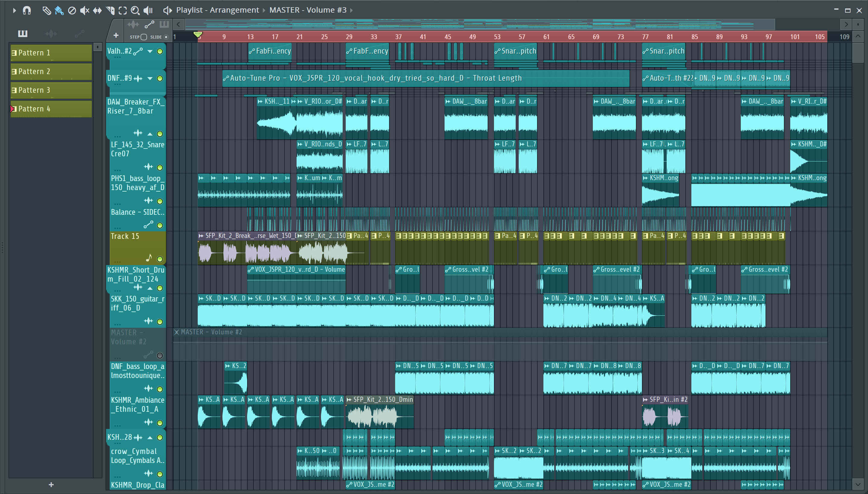Image resolution: width=868 pixels, height=494 pixels.
Task: Click Balance - SIDEC.. automation icon
Action: coord(148,225)
